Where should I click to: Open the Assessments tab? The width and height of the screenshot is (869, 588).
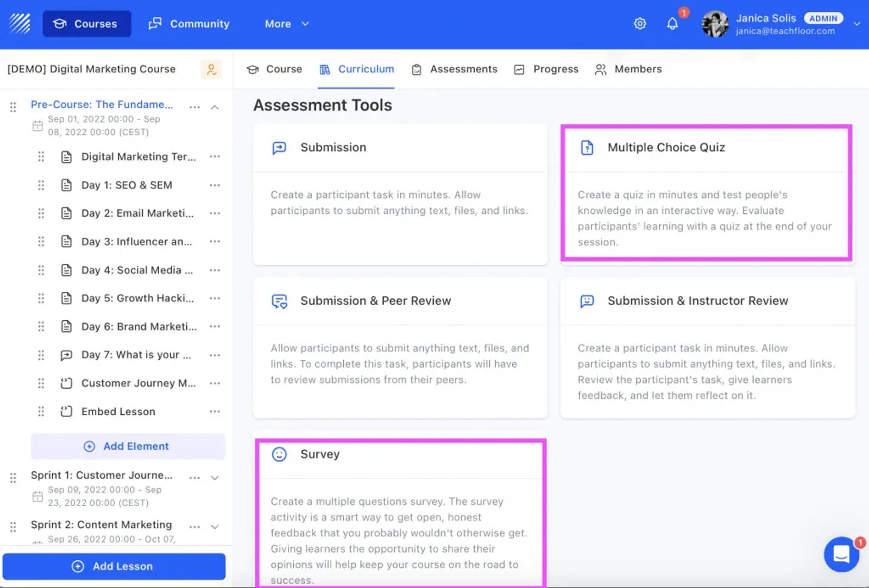coord(454,69)
